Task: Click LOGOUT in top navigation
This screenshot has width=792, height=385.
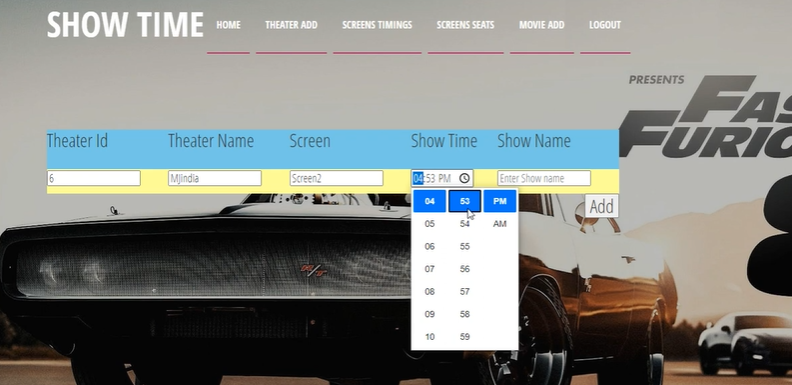Action: 605,25
